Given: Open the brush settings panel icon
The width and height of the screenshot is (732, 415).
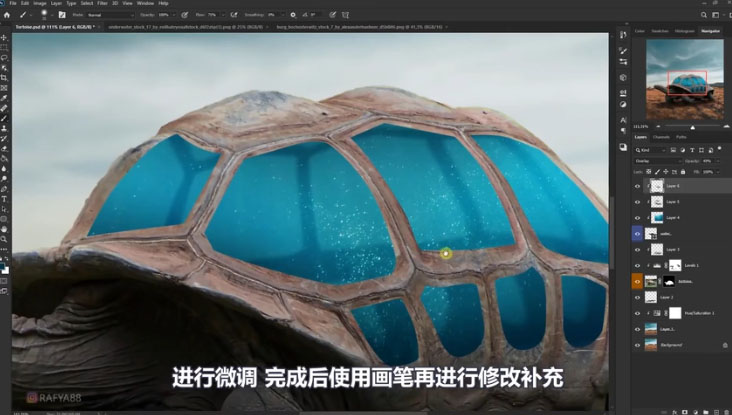Looking at the screenshot, I should click(63, 16).
